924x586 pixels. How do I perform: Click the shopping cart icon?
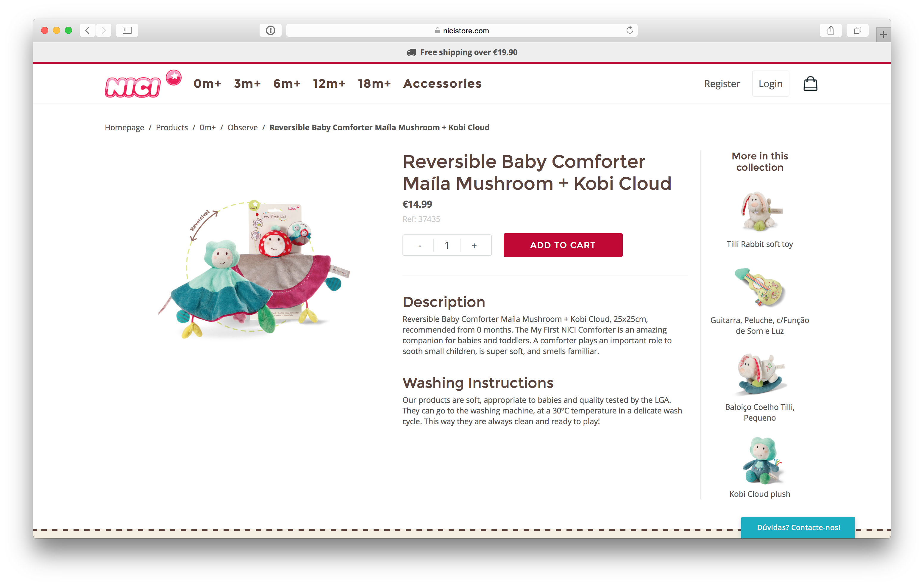coord(811,83)
